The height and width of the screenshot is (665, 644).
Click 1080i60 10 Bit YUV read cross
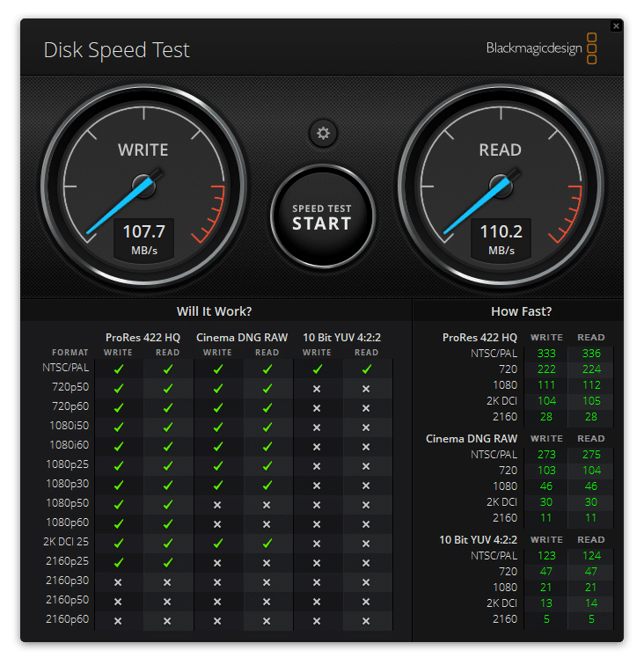tap(366, 447)
